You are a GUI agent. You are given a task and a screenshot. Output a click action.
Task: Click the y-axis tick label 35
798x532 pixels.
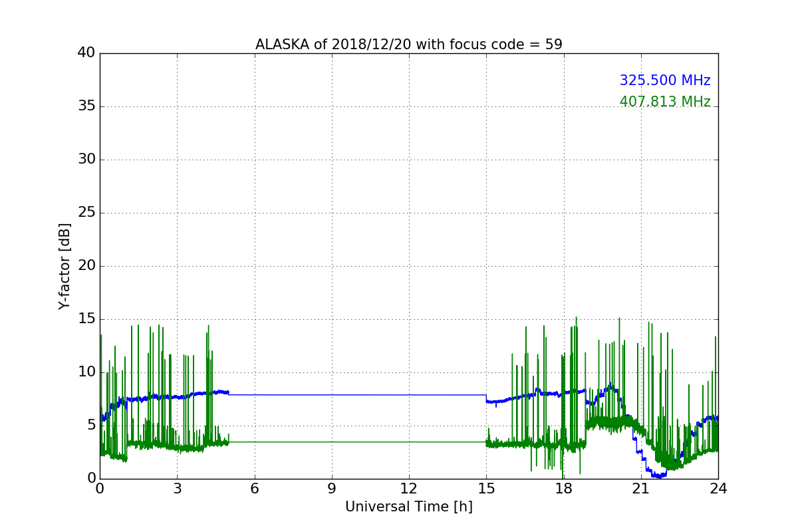coord(86,106)
